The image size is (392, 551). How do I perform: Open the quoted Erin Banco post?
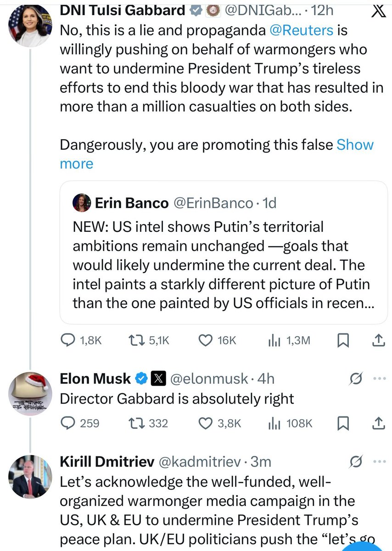click(x=224, y=252)
